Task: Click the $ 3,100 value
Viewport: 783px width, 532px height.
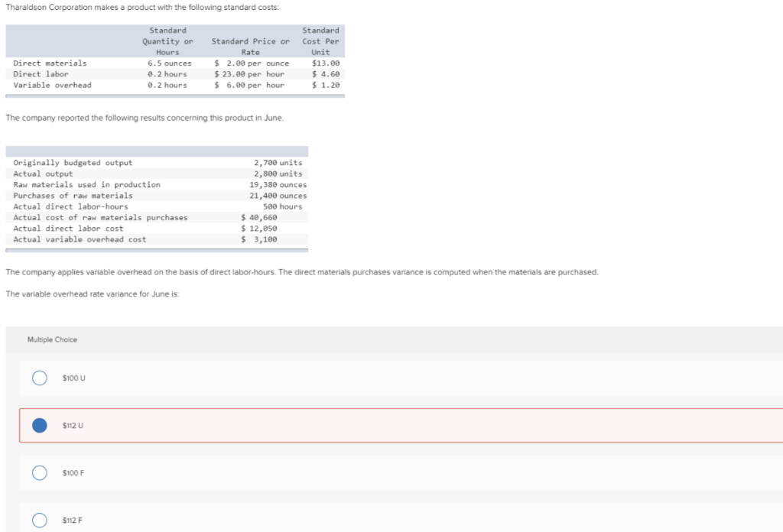Action: point(258,239)
